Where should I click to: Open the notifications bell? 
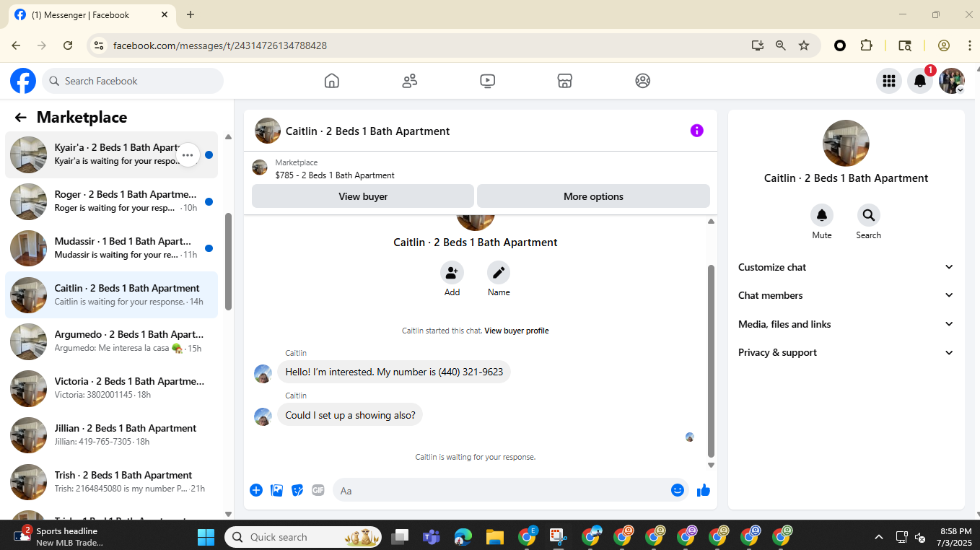click(x=920, y=81)
